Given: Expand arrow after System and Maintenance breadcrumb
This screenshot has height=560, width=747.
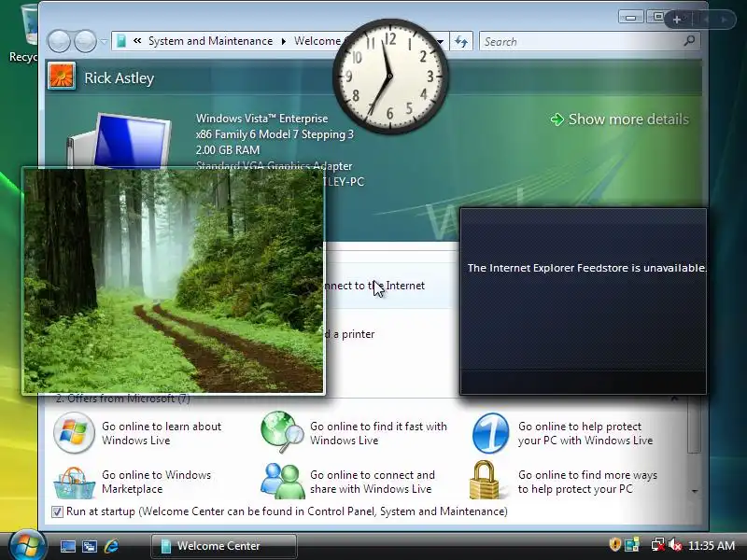Looking at the screenshot, I should (284, 41).
